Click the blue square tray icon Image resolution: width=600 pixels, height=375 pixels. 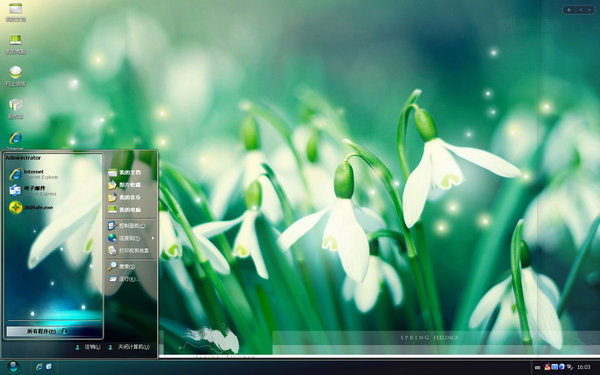click(554, 367)
